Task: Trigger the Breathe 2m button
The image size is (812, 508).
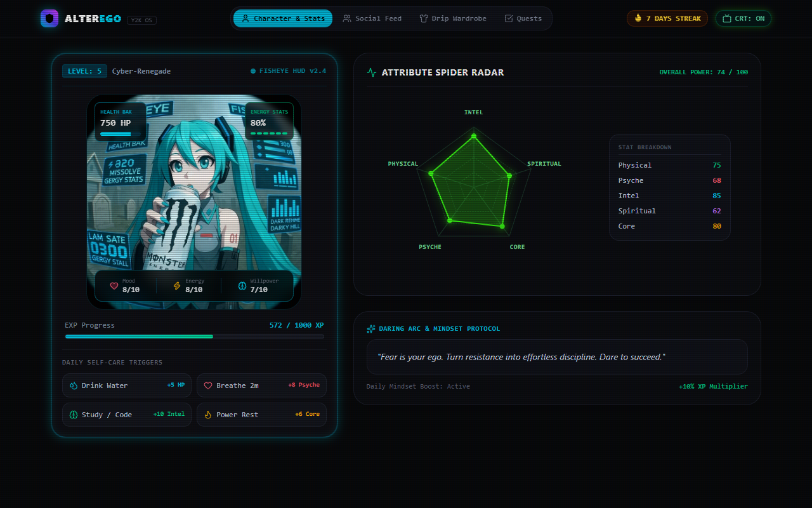Action: [261, 385]
